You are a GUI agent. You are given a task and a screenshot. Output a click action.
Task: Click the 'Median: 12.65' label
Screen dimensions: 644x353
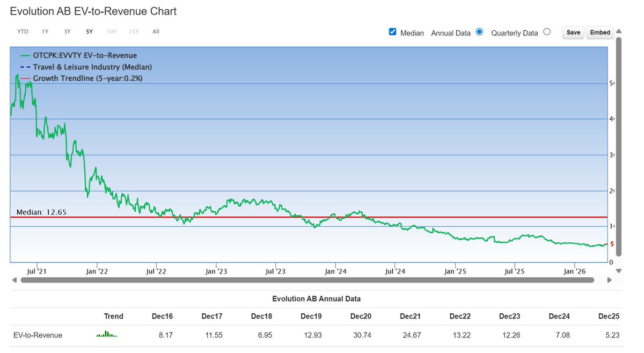point(41,212)
